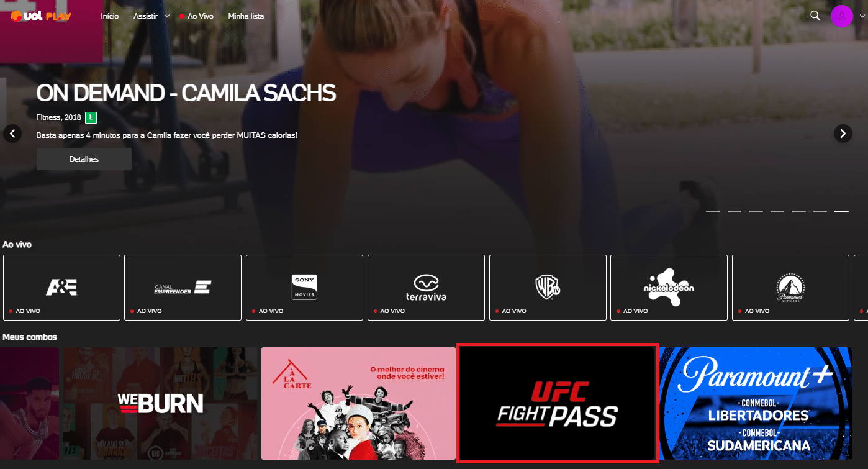Go to UOL Play logo home

(x=41, y=16)
